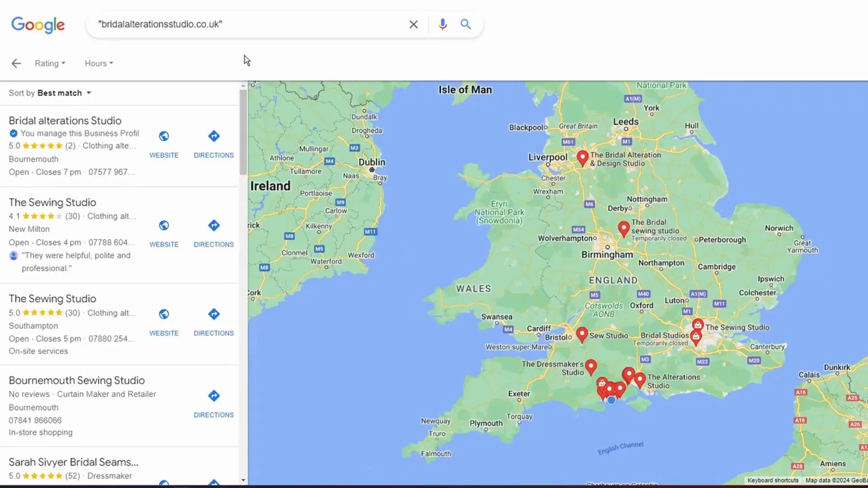The image size is (868, 488).
Task: Click phone number 07841 866066
Action: pyautogui.click(x=35, y=421)
